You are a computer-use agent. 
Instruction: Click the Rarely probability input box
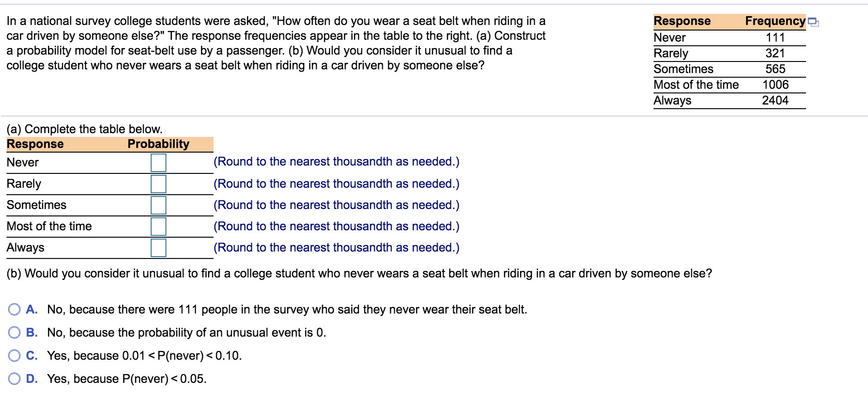158,184
